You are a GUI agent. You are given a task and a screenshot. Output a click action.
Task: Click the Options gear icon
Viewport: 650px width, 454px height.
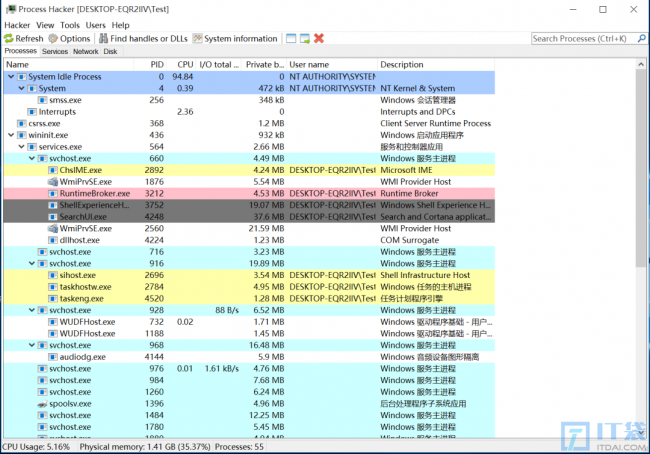coord(53,39)
